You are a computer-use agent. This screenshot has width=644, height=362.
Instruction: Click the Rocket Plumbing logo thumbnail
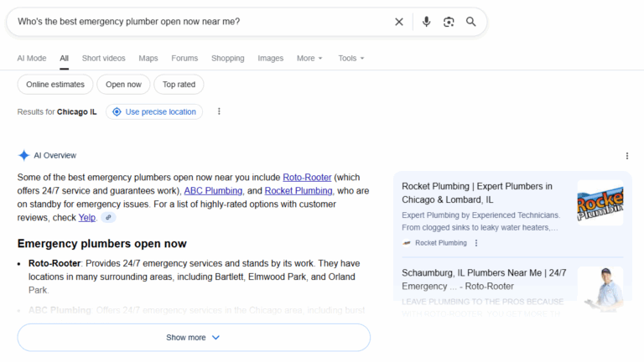(600, 203)
